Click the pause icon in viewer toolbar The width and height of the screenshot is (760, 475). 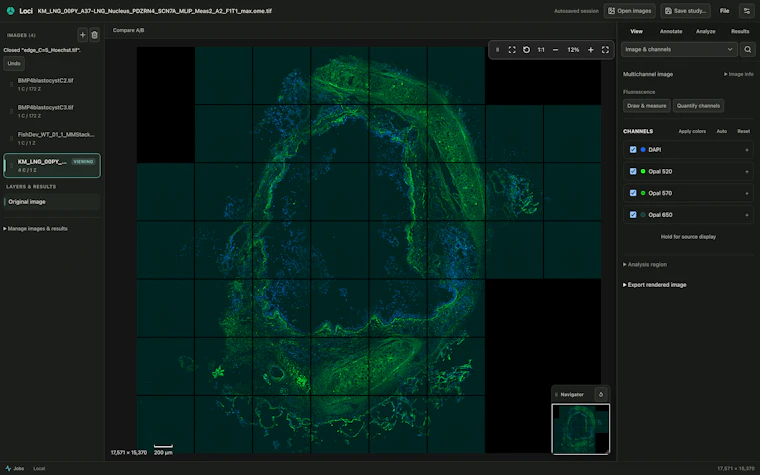497,49
